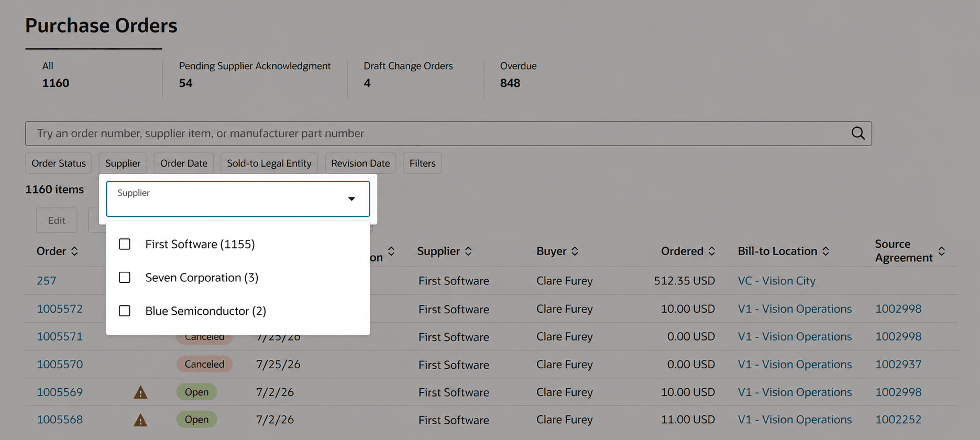
Task: Sort by Ordered column arrows
Action: [x=711, y=251]
